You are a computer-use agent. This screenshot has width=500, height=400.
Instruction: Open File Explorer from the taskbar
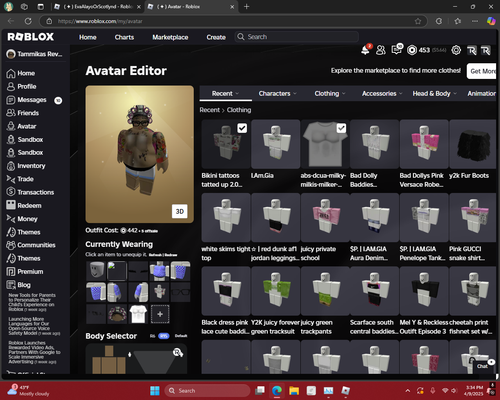click(294, 390)
